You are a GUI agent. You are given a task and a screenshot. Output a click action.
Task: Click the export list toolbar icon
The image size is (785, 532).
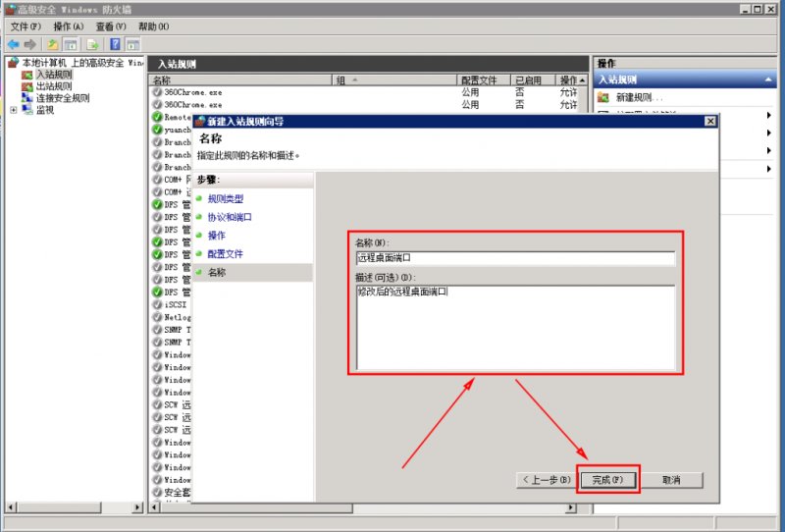93,44
